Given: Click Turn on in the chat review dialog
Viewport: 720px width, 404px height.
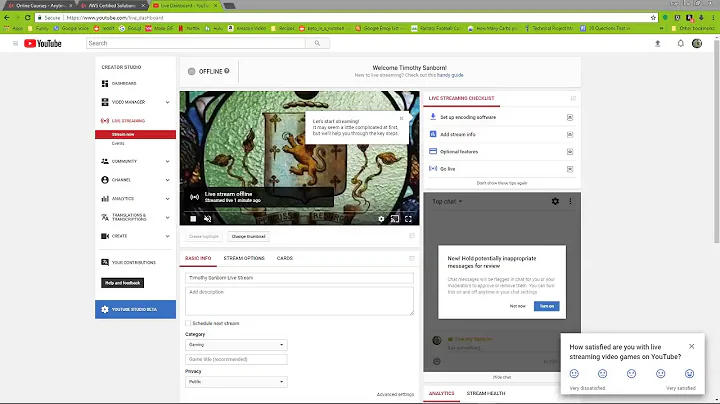Looking at the screenshot, I should point(547,306).
